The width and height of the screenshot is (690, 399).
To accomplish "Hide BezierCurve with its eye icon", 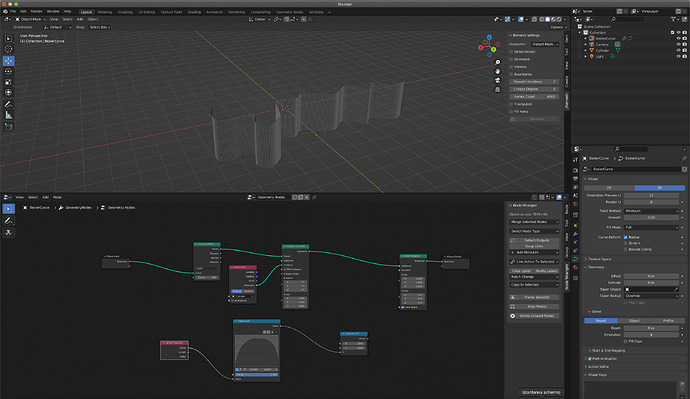I will [x=679, y=39].
